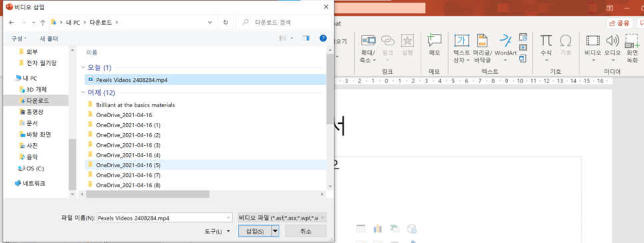
Task: Go back with the dialog's back arrow
Action: (x=11, y=23)
